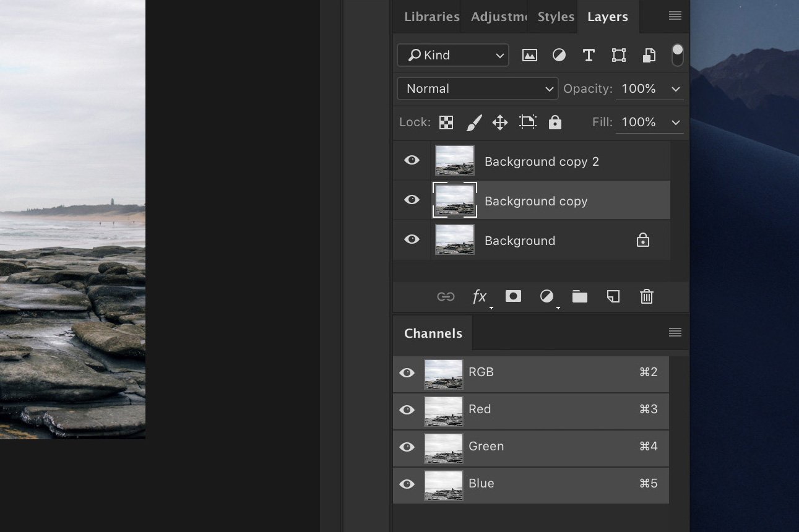Edit the Fill percentage value
This screenshot has height=532, width=799.
point(637,122)
